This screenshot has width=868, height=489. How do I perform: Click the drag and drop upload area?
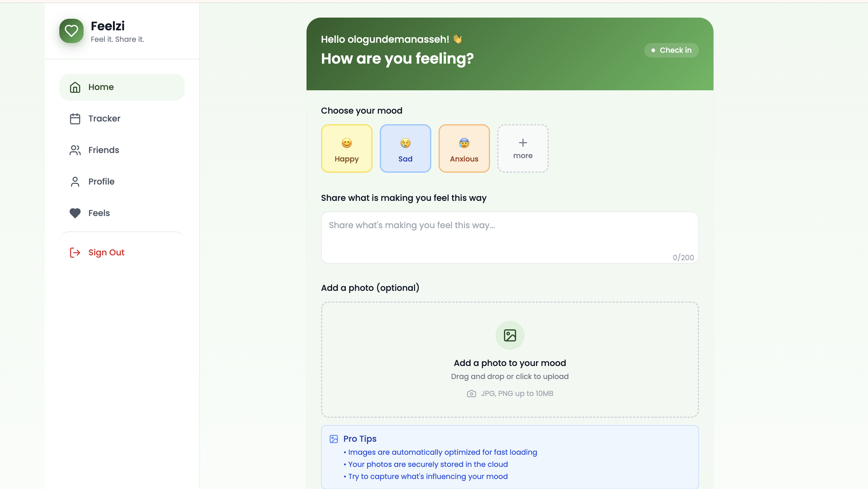pyautogui.click(x=509, y=376)
